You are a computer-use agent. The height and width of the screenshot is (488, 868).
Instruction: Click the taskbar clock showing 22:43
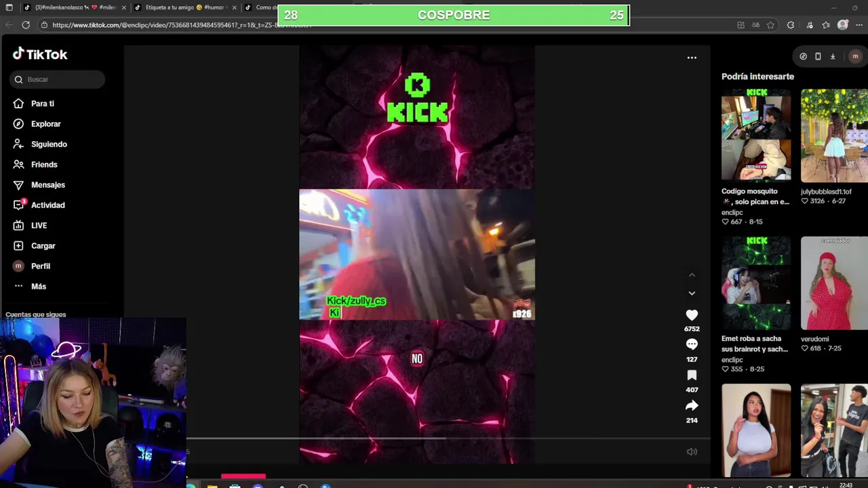tap(846, 485)
